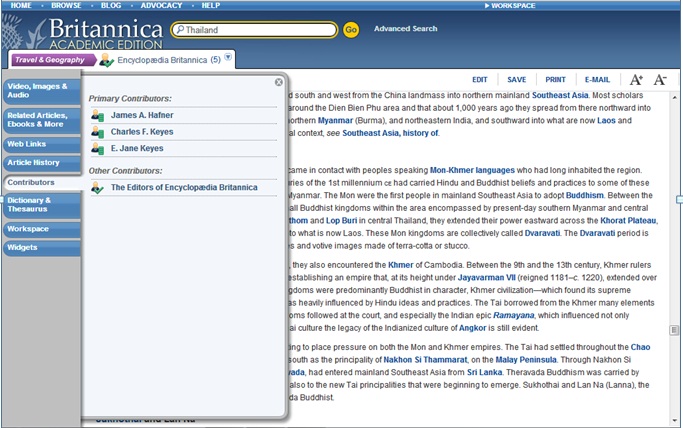
Task: Open the Blog menu item
Action: [x=111, y=5]
